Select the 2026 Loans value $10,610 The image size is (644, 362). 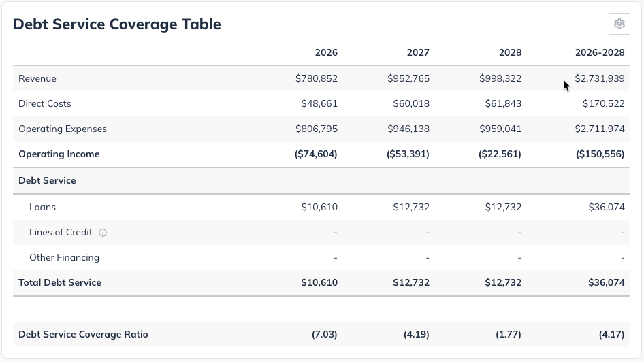tap(319, 207)
